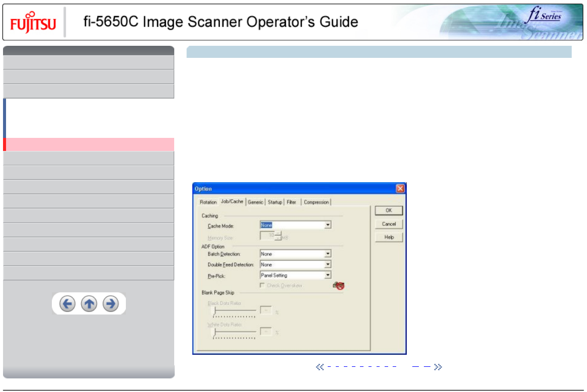Click the Help button

pos(389,237)
